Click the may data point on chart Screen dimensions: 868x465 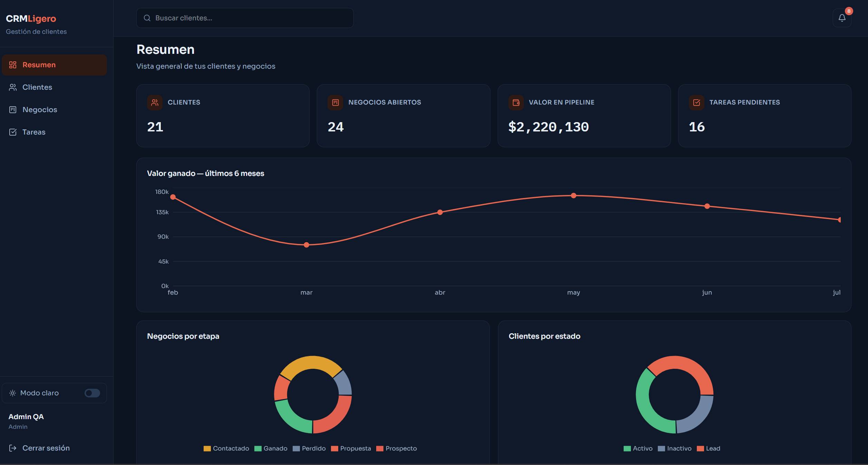click(574, 196)
